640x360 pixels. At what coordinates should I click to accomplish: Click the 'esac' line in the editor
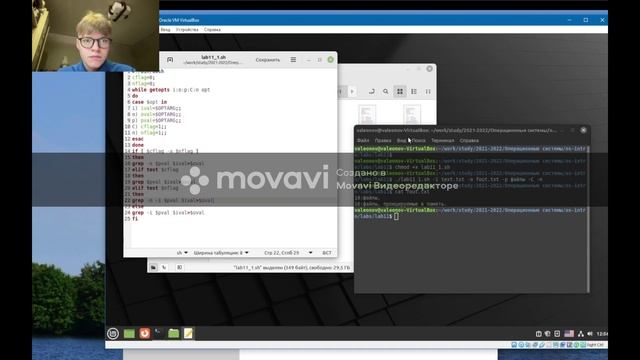pyautogui.click(x=138, y=139)
